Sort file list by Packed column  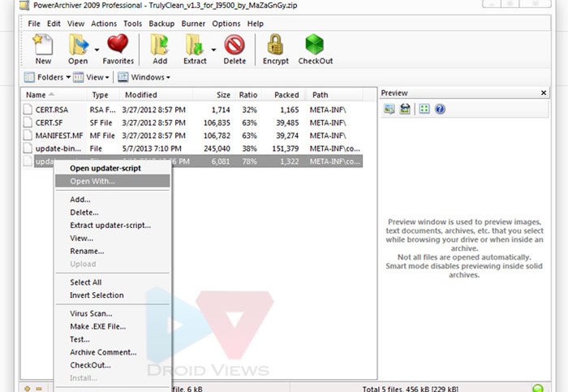click(x=283, y=95)
